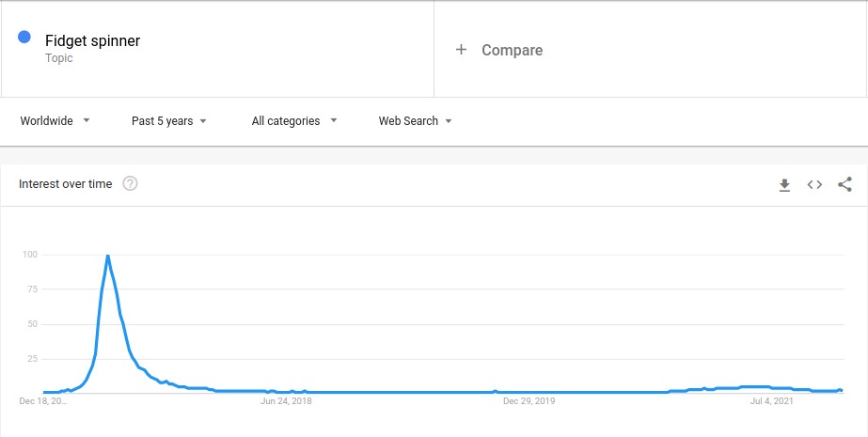Click the Dec 29, 2019 axis label
The width and height of the screenshot is (868, 437).
tap(529, 401)
